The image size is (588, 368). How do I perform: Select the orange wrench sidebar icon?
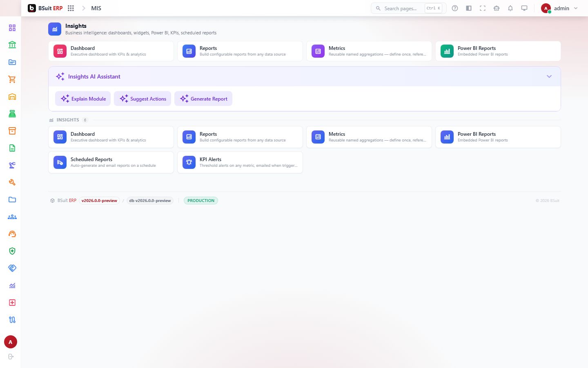point(12,182)
